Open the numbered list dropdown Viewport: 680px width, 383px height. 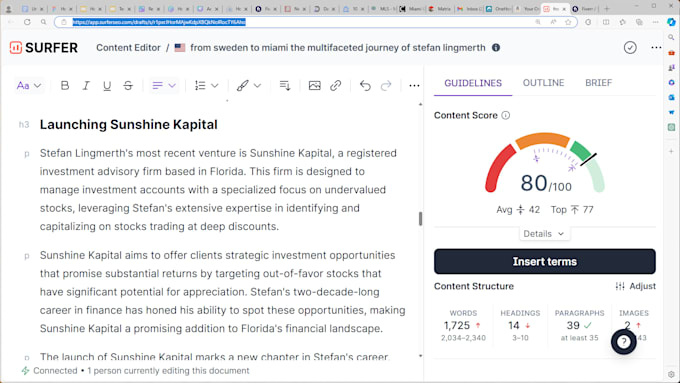click(206, 86)
